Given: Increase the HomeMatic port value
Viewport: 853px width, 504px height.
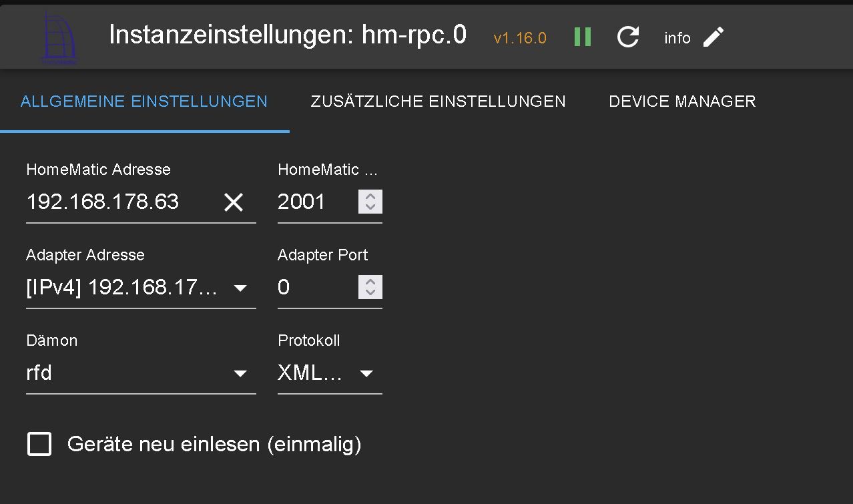Looking at the screenshot, I should [370, 196].
